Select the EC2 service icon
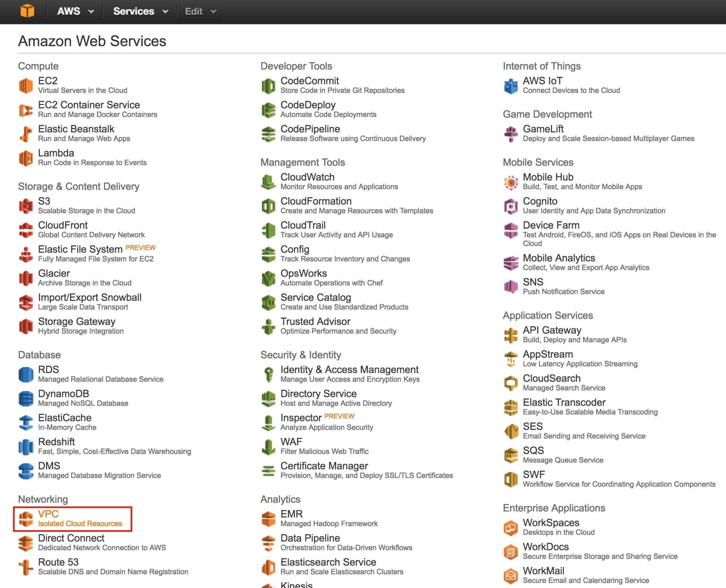The image size is (726, 588). pos(26,85)
